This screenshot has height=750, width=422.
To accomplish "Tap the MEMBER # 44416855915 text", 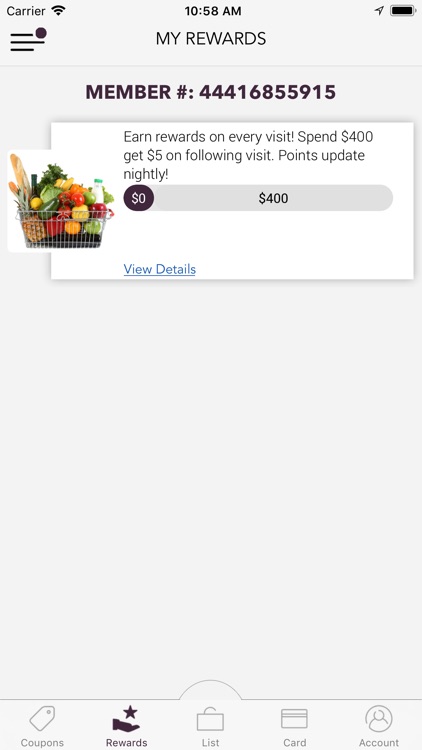I will (211, 92).
